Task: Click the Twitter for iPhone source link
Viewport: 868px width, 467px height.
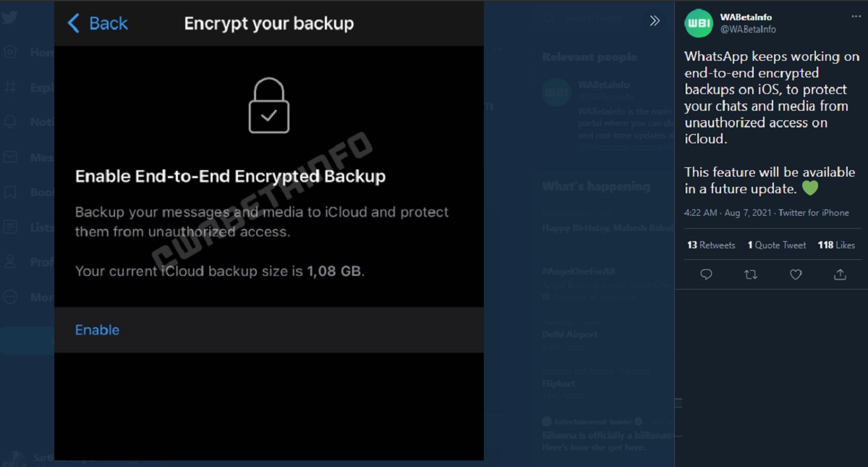Action: (x=814, y=213)
